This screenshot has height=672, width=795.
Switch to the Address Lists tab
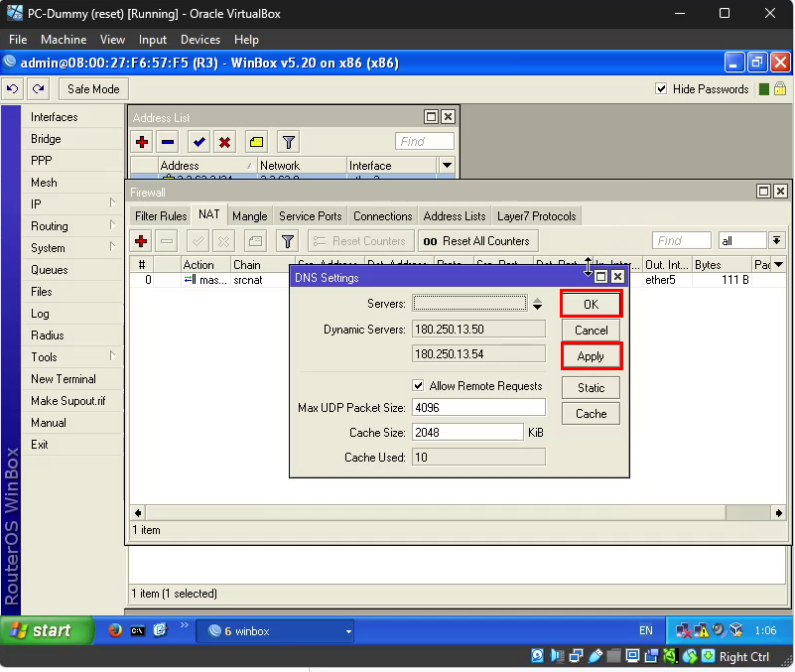click(455, 216)
